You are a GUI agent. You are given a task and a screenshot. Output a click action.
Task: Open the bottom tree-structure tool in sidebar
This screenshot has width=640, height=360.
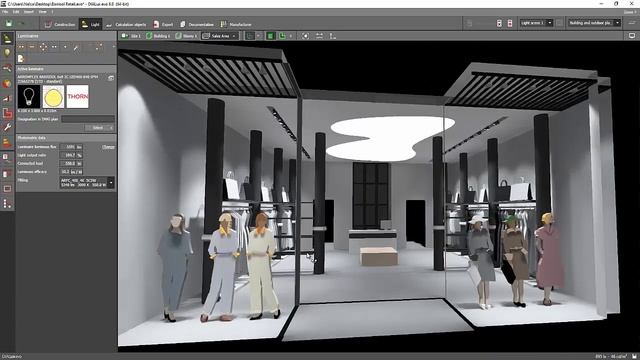point(7,203)
